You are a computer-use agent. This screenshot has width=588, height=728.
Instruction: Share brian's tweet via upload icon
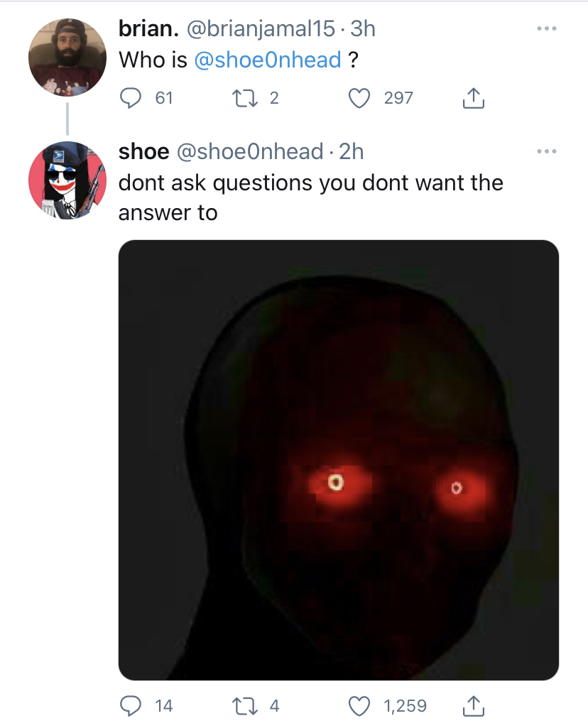tap(474, 98)
